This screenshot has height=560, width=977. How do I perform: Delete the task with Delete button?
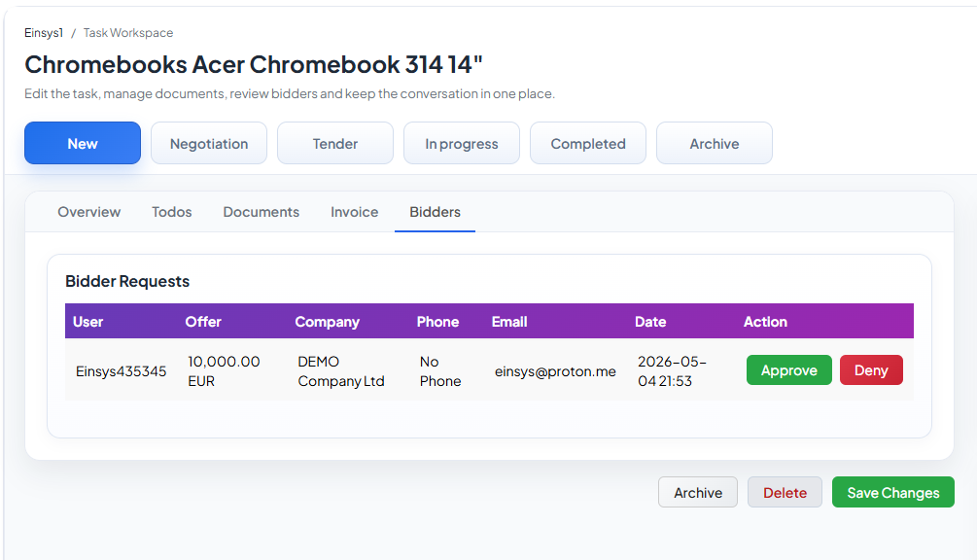(x=785, y=492)
